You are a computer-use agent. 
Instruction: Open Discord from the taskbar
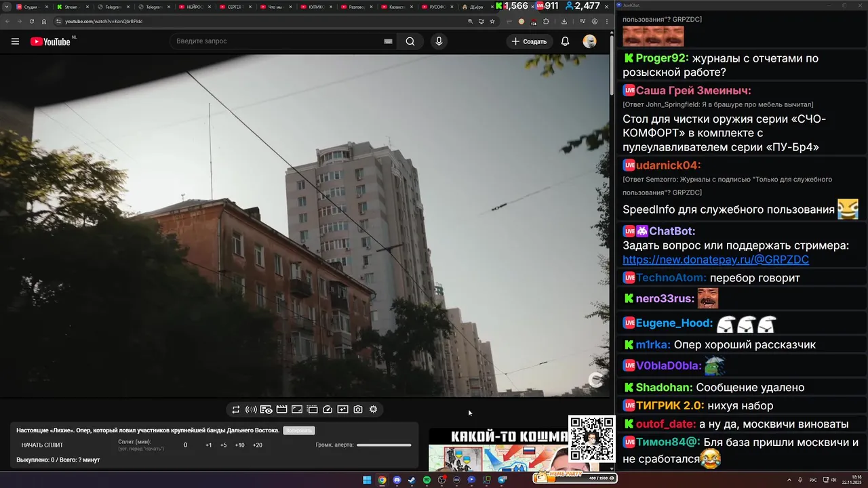pyautogui.click(x=397, y=480)
